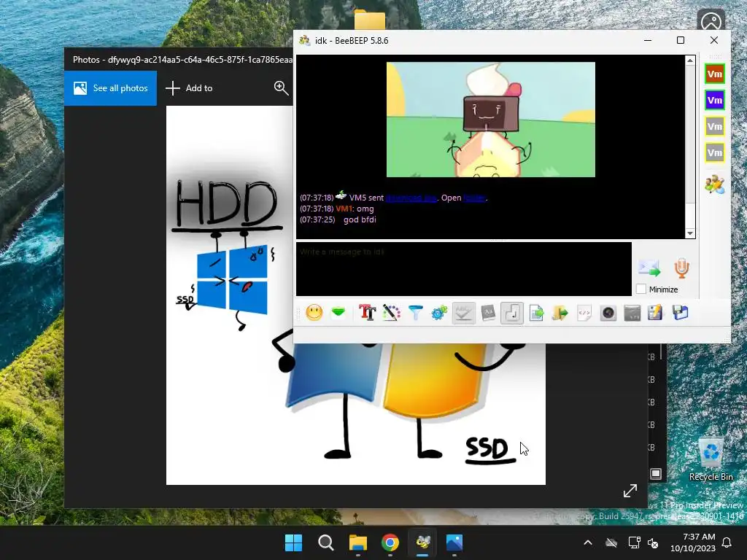Toggle the beep sound music-note button

pyautogui.click(x=512, y=313)
